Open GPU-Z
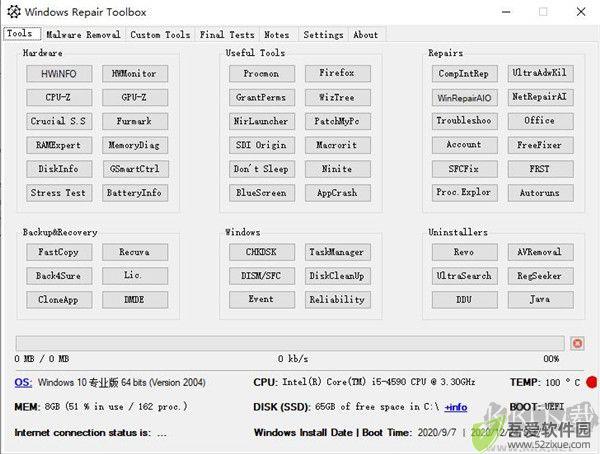 pyautogui.click(x=135, y=98)
